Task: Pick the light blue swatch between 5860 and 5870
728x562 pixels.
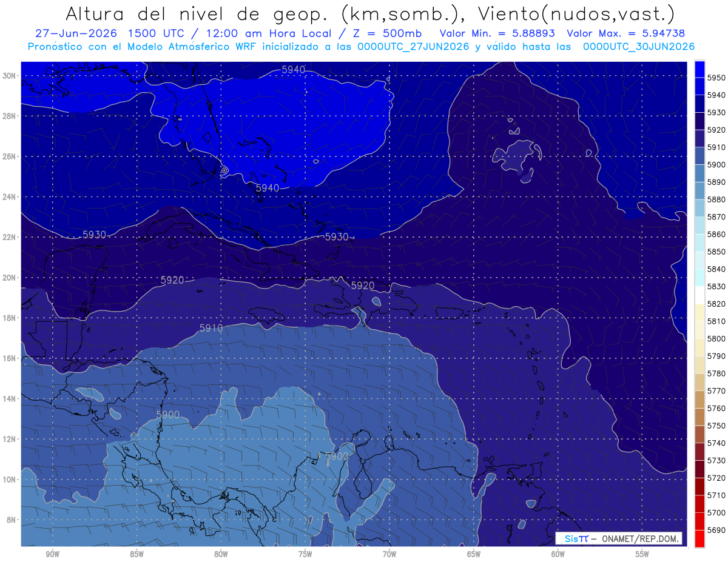Action: coord(699,226)
